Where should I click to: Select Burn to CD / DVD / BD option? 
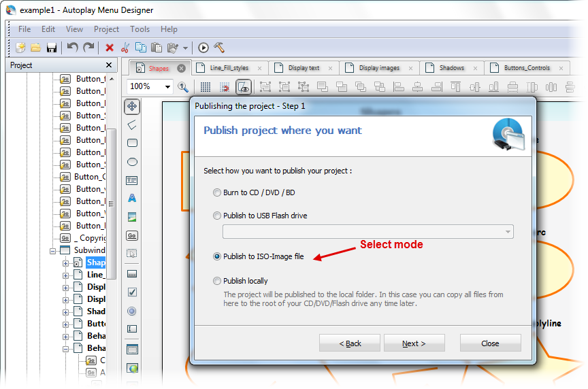point(254,192)
